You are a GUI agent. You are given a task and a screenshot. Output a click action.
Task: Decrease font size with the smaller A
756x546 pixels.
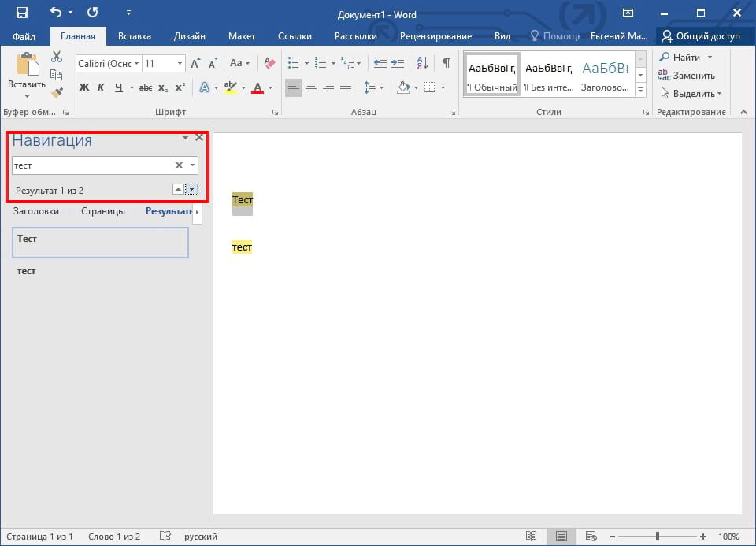point(213,63)
